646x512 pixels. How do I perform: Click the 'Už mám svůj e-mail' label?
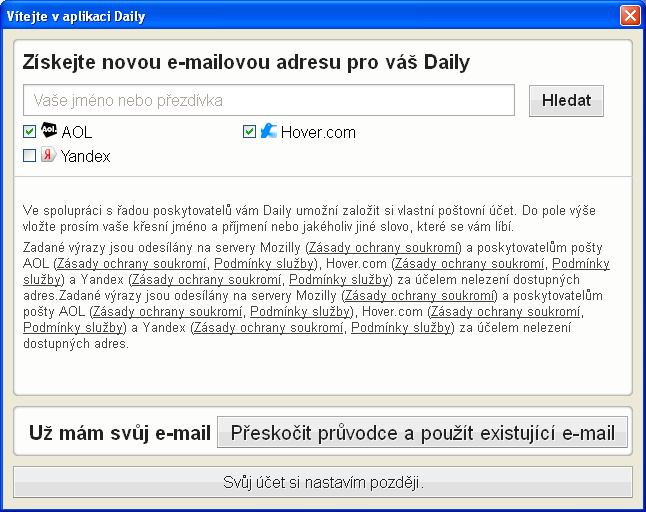pyautogui.click(x=119, y=433)
